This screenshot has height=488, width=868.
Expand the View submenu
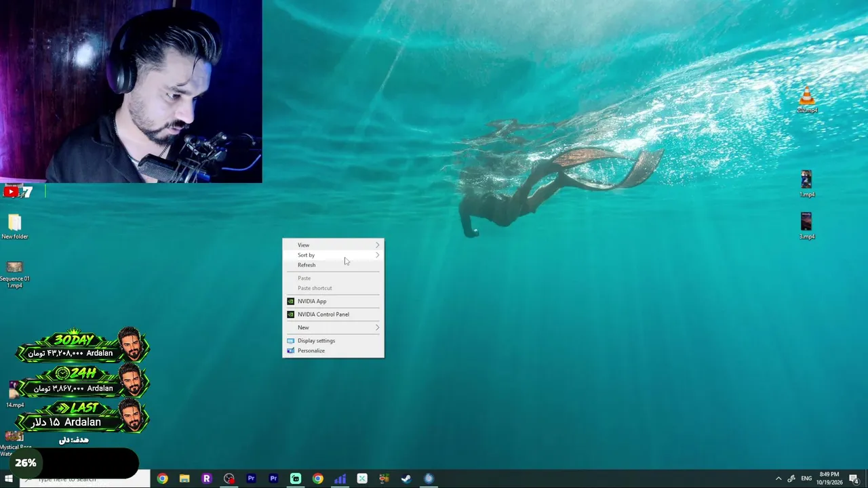[333, 245]
